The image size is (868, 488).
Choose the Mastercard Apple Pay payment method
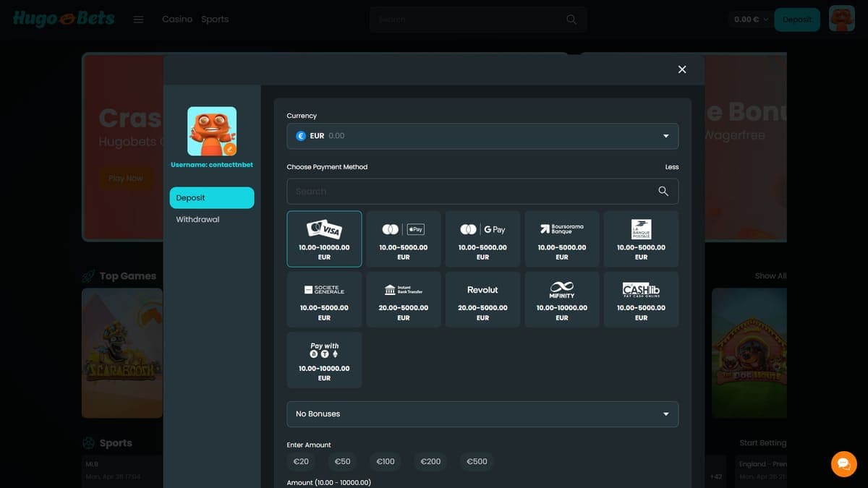(x=403, y=239)
